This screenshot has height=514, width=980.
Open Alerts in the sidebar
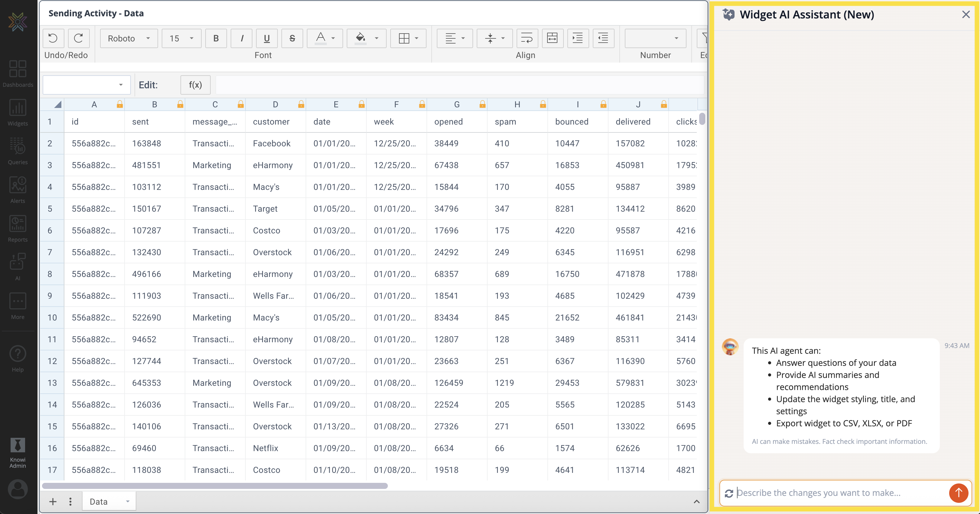tap(18, 190)
